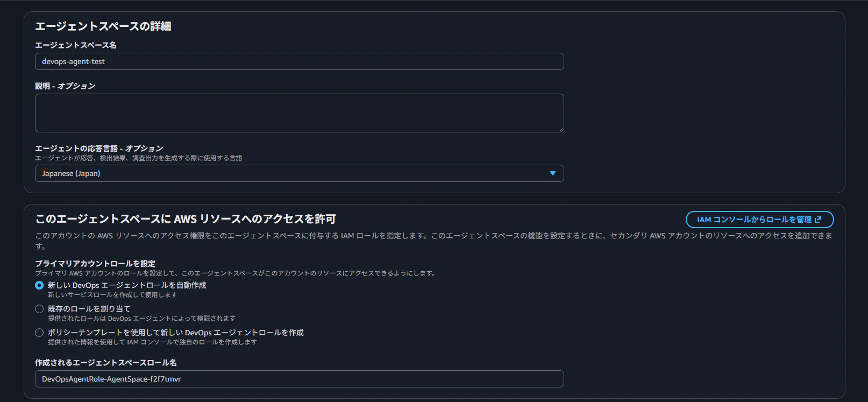
Task: Click 新しいサービスロールを作成して使用します description
Action: point(112,295)
